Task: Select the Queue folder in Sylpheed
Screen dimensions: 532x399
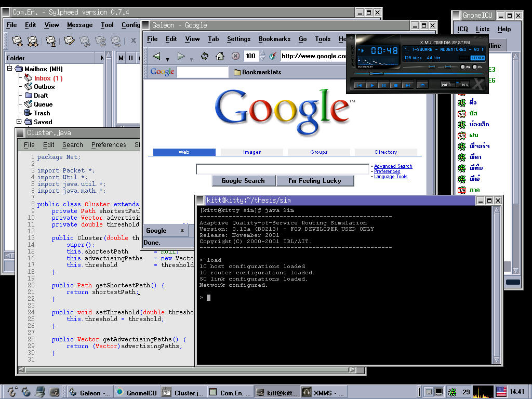Action: (38, 104)
